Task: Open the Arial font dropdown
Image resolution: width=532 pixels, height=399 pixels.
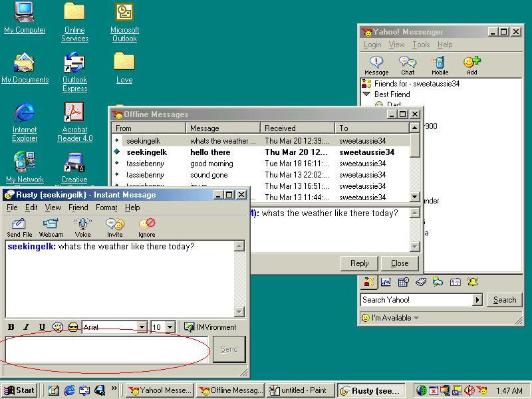Action: [142, 327]
